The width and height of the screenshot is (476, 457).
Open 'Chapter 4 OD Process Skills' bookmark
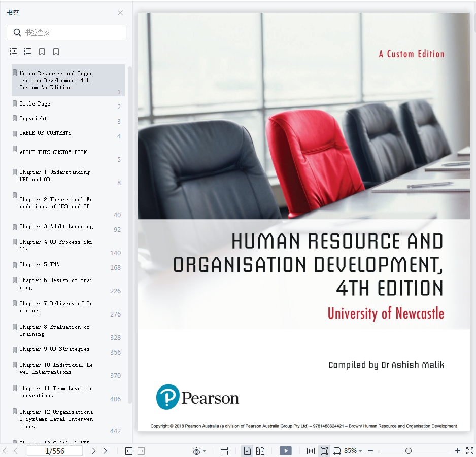point(68,246)
